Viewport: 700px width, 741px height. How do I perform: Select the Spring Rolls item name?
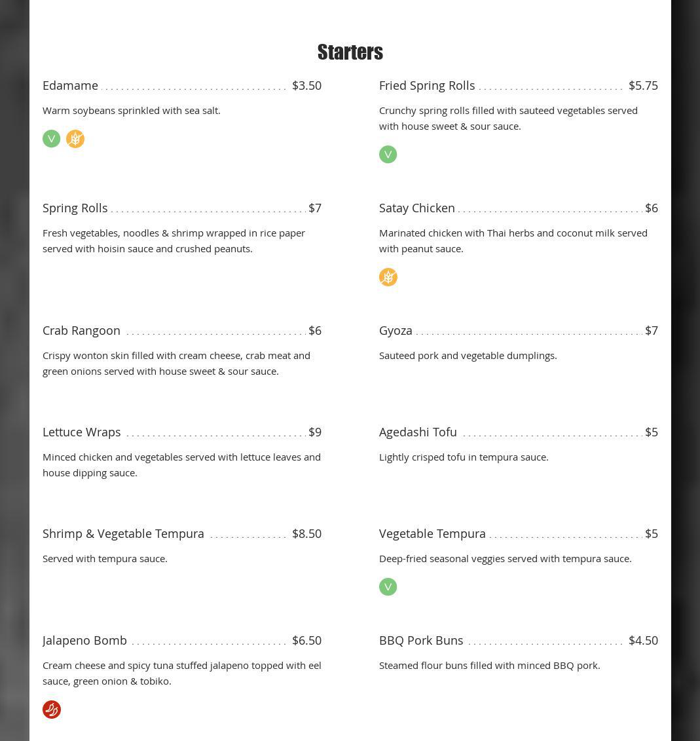(75, 208)
